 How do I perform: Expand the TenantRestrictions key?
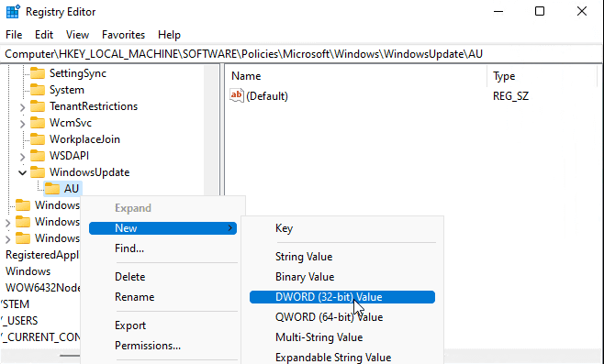pos(22,107)
